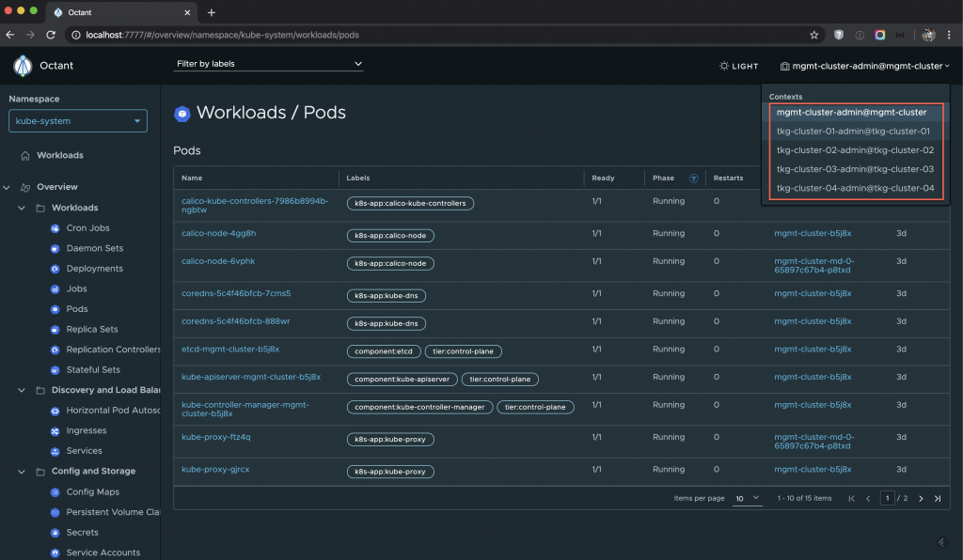Click the Phase column filter icon

click(694, 178)
